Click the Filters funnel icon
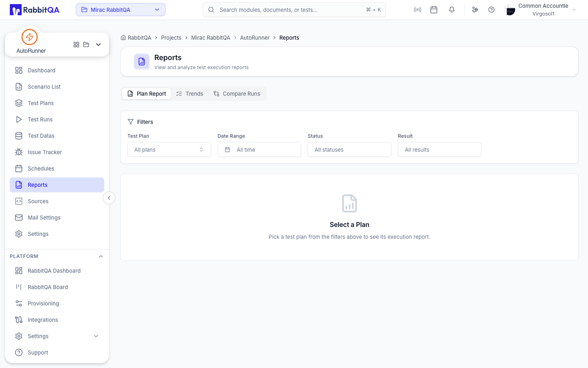This screenshot has width=588, height=368. [131, 122]
